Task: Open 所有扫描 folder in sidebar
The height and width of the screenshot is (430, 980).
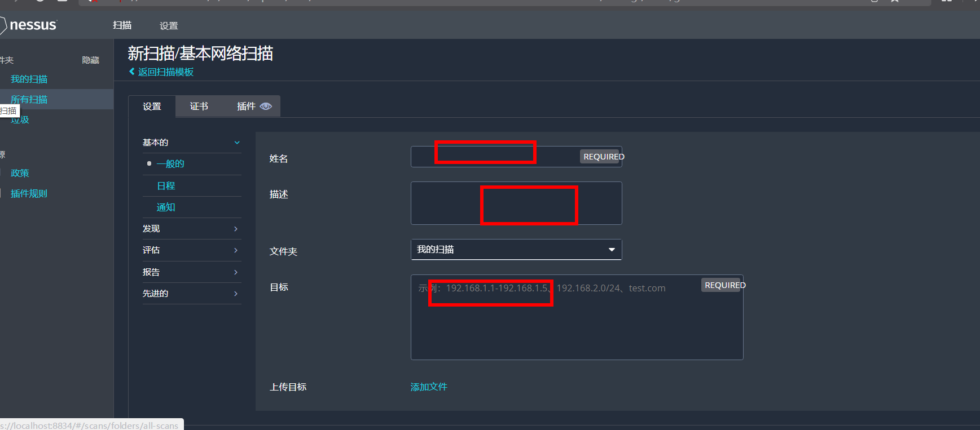Action: pos(29,100)
